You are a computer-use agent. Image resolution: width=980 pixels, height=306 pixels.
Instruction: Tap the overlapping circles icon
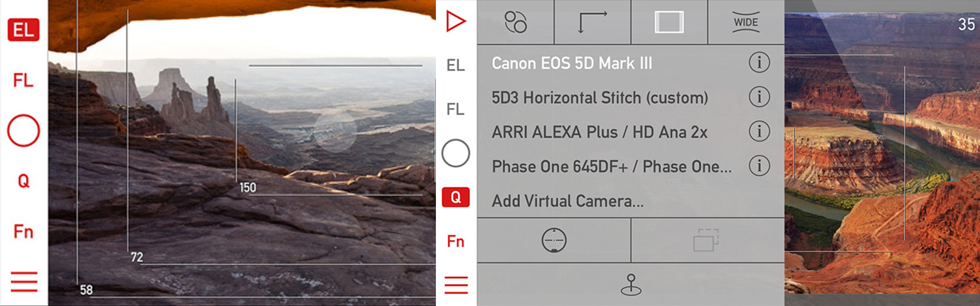pyautogui.click(x=516, y=22)
